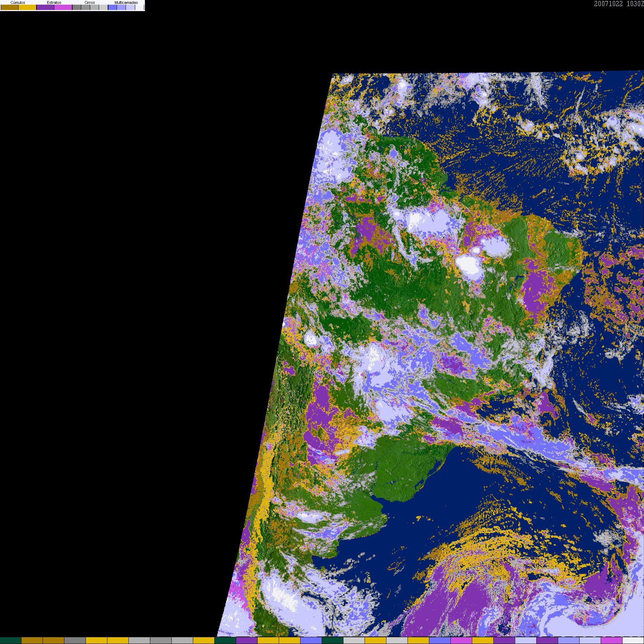
Task: Pick the dark purple Estratos swatch
Action: 45,7
